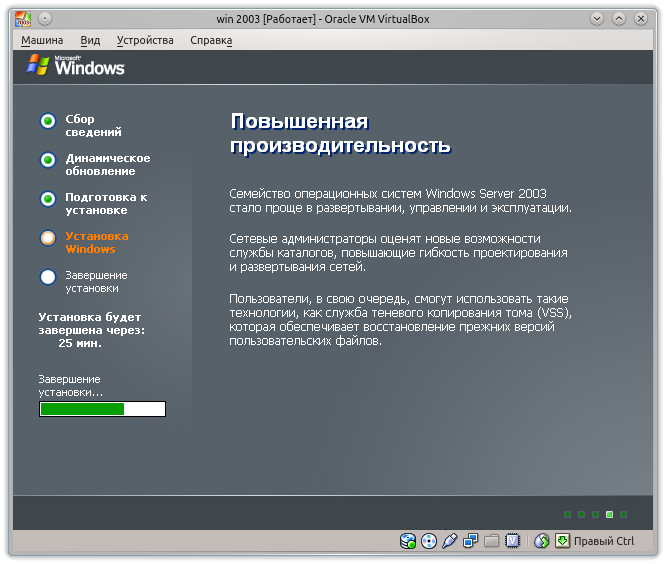Click the 25 мин. remaining time text
666x564 pixels.
tap(80, 343)
